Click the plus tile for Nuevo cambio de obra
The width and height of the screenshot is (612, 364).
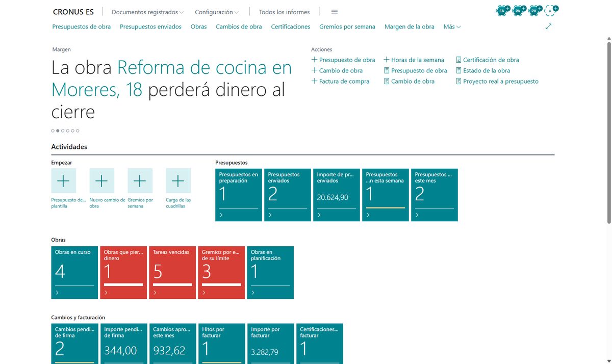[x=102, y=180]
